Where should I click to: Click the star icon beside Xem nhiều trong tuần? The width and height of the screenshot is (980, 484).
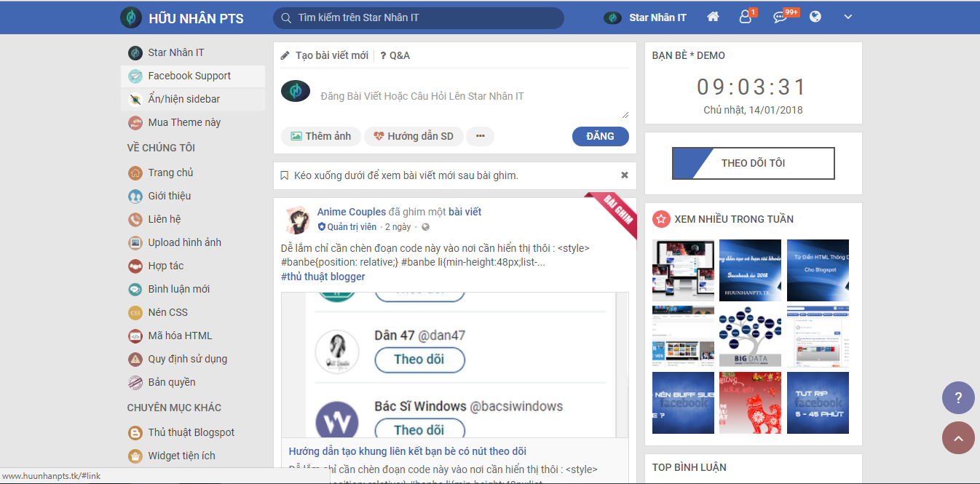[661, 218]
